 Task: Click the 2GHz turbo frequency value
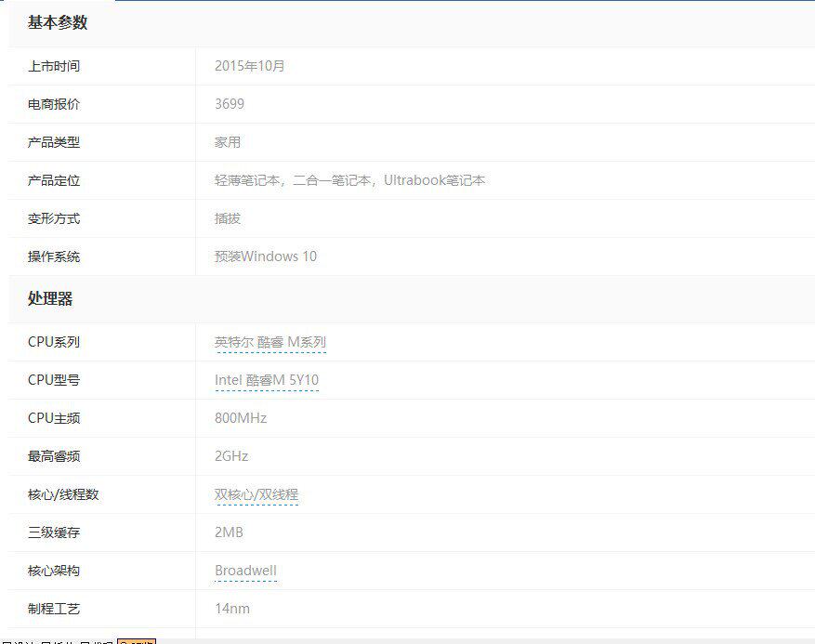[x=231, y=456]
